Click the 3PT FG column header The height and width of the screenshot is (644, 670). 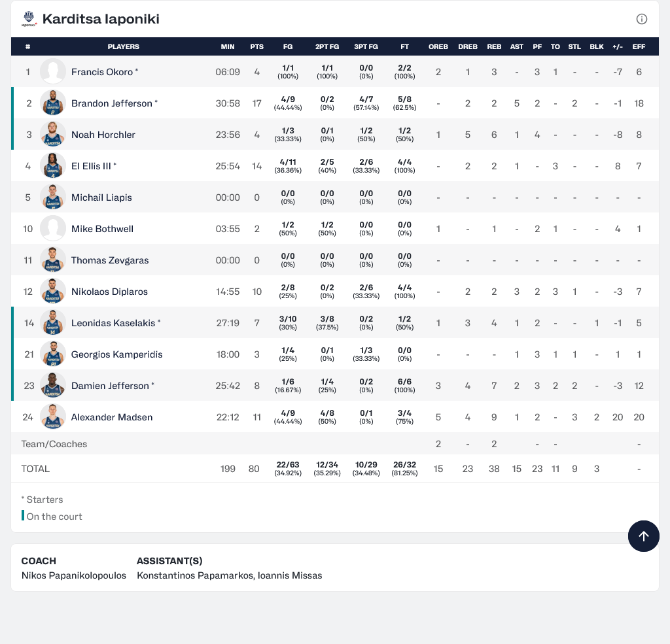[366, 47]
